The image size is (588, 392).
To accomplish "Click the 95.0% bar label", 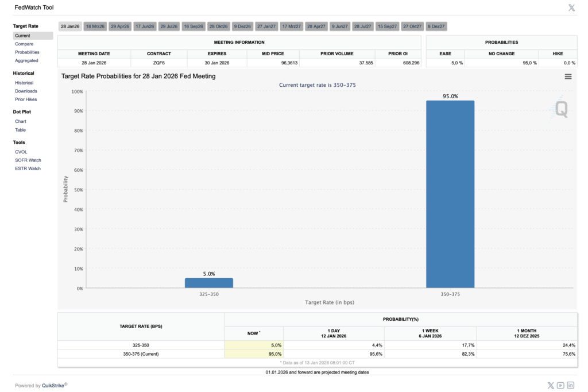I will click(x=450, y=96).
